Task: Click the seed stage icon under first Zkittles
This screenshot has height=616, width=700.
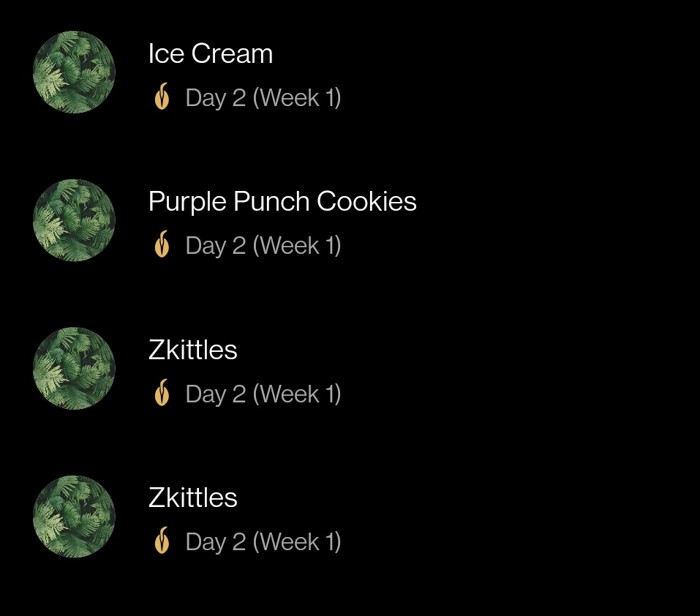Action: 162,393
